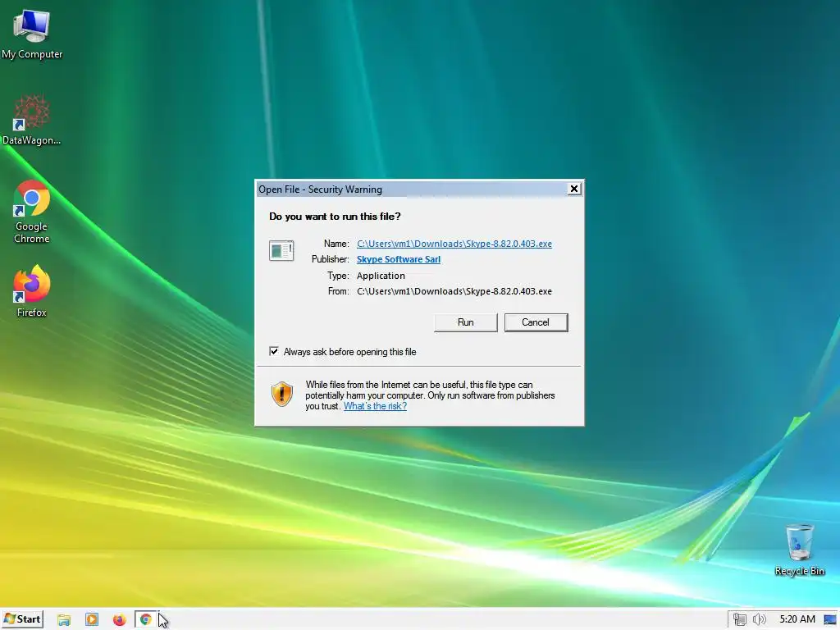Launch the media player taskbar icon
This screenshot has width=840, height=630.
pyautogui.click(x=92, y=620)
